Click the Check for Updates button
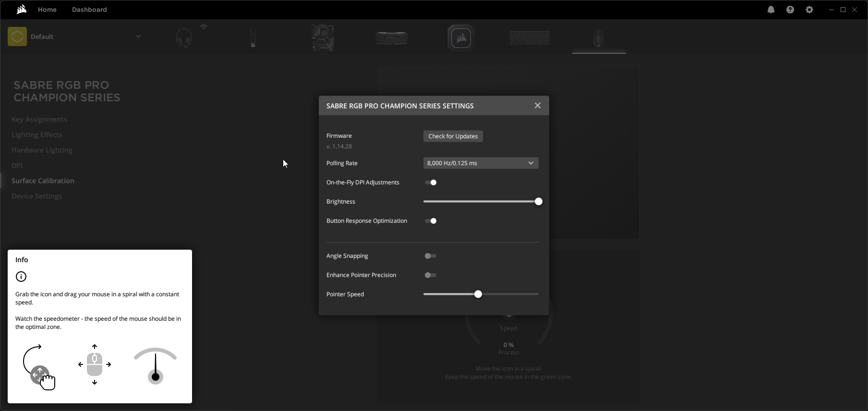 (x=453, y=136)
